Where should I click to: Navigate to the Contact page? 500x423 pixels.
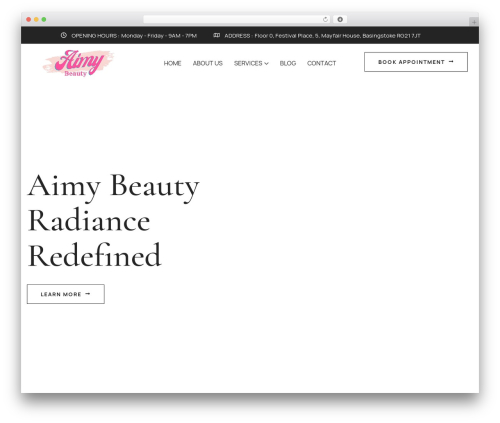pyautogui.click(x=321, y=63)
